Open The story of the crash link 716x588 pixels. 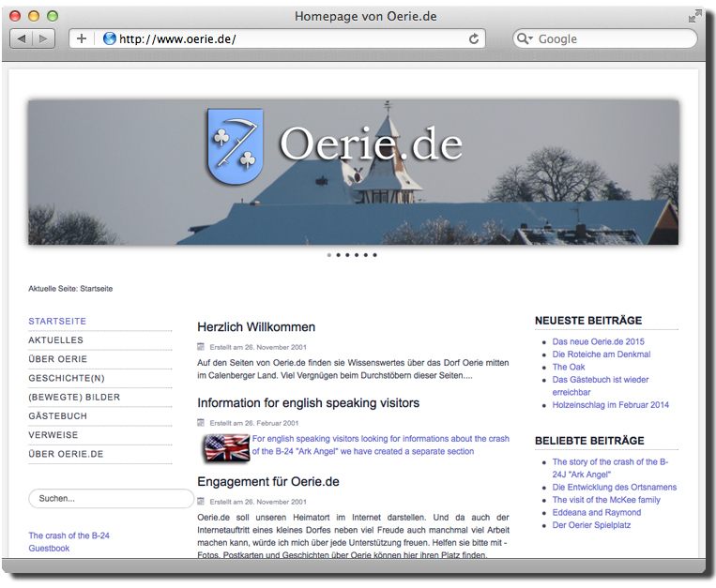coord(610,468)
